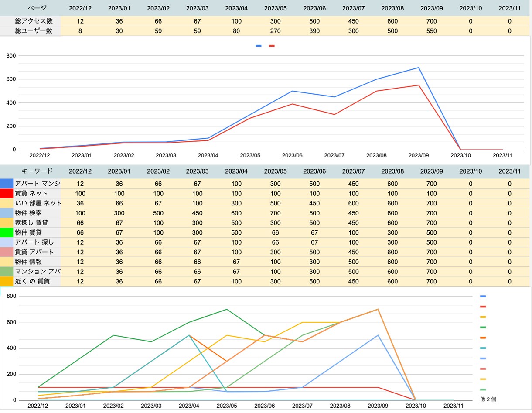Select 2023/05 header in the ページ table
This screenshot has height=413, width=532.
coord(275,8)
